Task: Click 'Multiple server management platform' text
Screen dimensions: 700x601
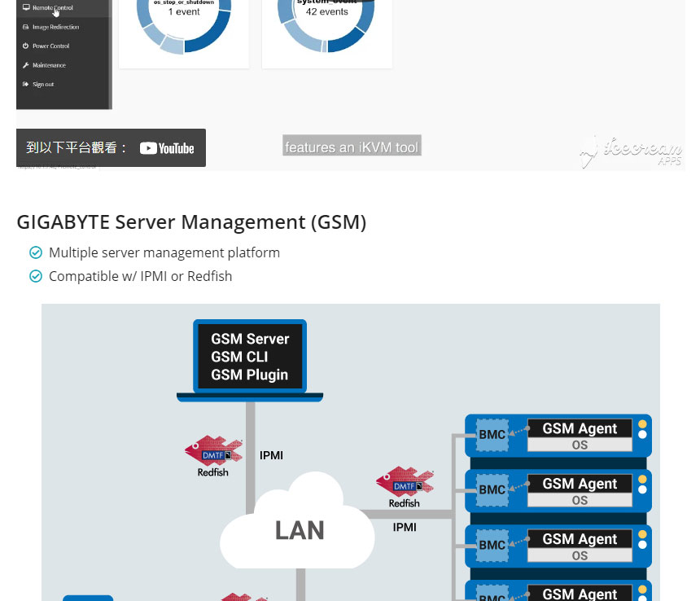Action: [164, 252]
